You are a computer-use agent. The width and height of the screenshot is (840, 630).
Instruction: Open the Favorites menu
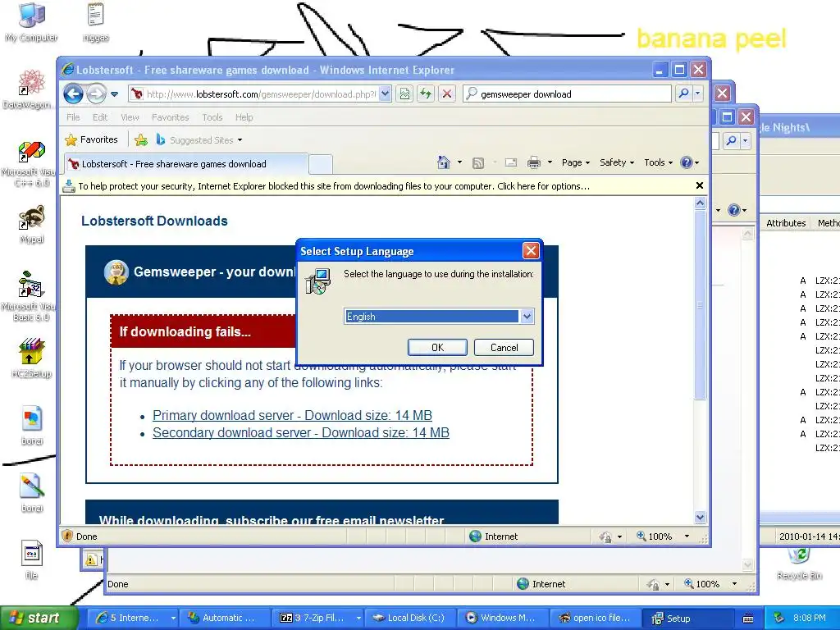(171, 117)
